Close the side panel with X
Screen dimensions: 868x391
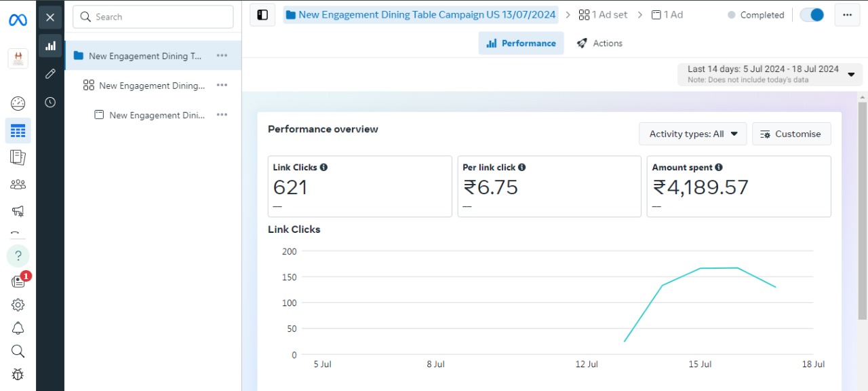50,18
